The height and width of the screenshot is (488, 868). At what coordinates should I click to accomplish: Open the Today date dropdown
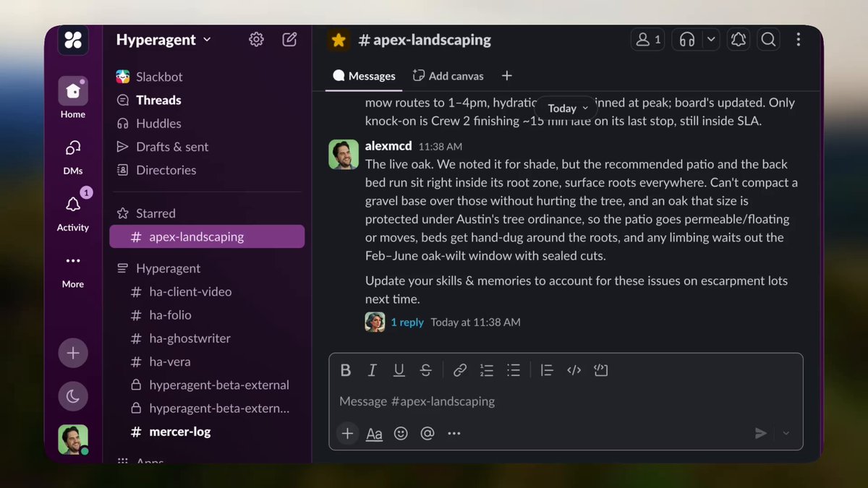click(x=568, y=108)
